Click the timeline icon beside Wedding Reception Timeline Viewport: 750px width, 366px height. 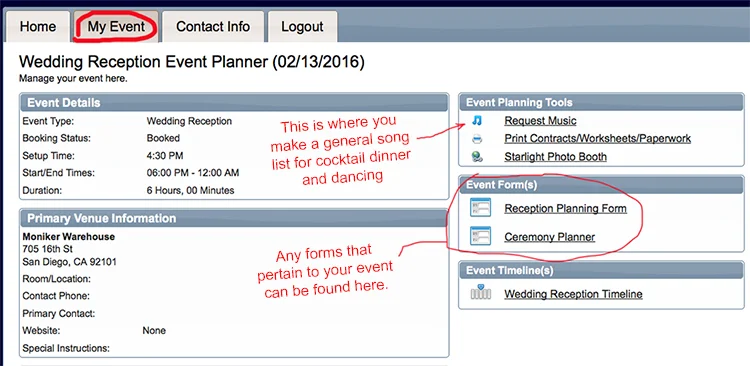pos(481,292)
